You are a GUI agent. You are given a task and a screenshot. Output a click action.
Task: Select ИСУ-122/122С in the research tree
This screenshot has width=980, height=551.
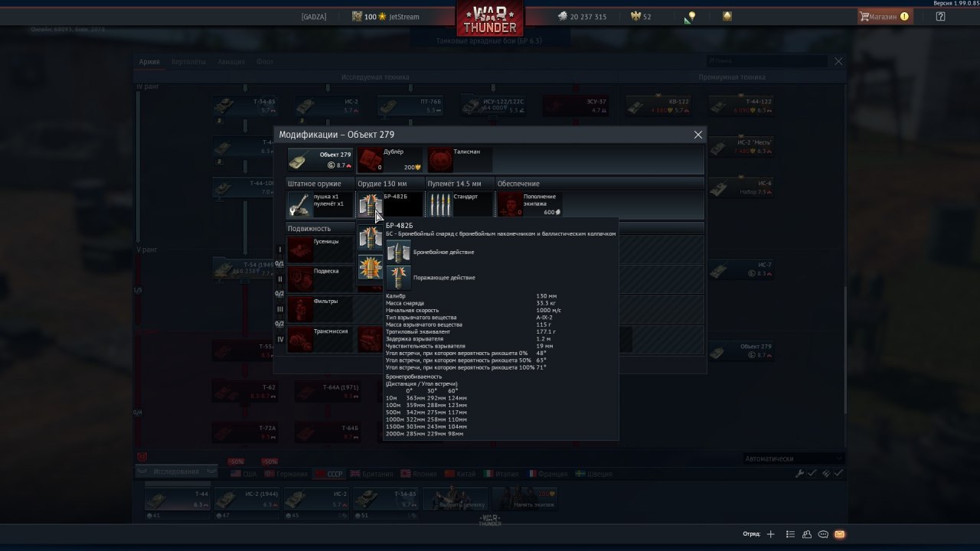click(493, 106)
